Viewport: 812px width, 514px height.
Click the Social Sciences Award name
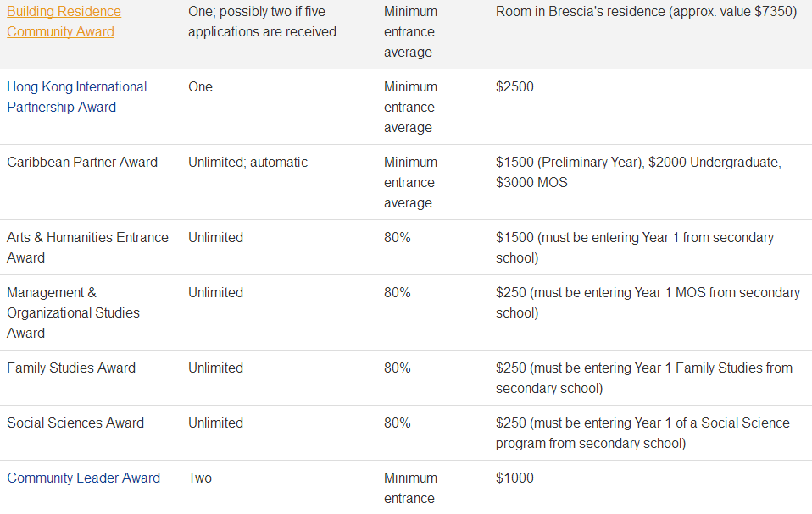[x=75, y=423]
